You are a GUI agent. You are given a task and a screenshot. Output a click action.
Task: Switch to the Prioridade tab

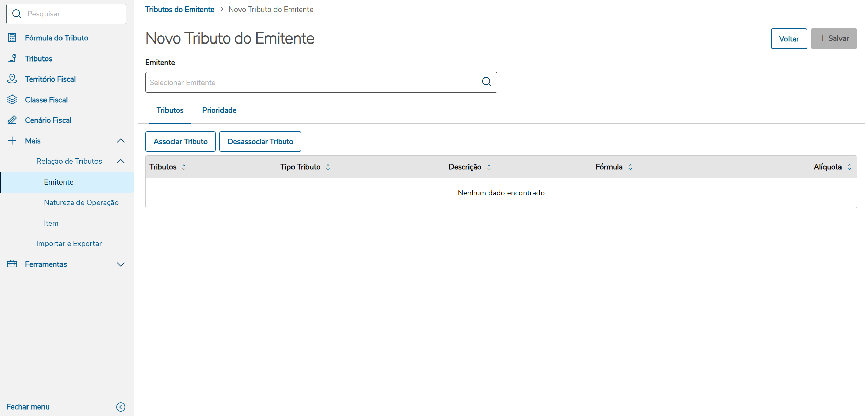tap(219, 110)
